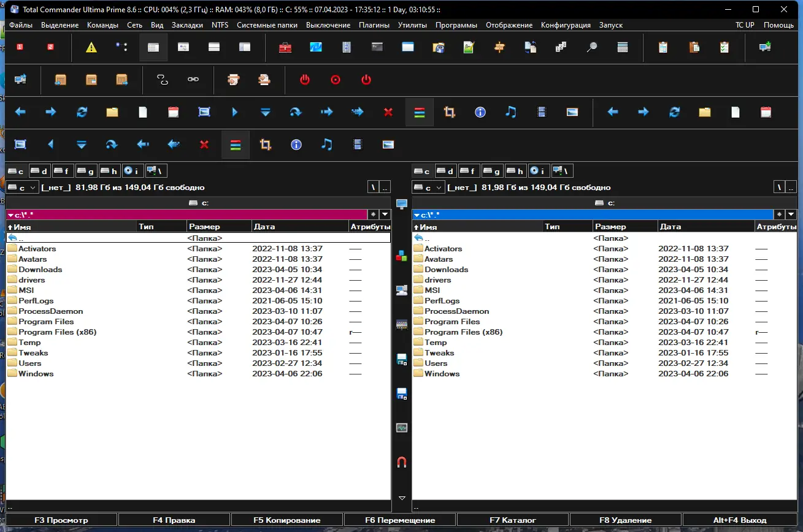Click the F5 Копирование button
Viewport: 803px width, 532px height.
(287, 520)
